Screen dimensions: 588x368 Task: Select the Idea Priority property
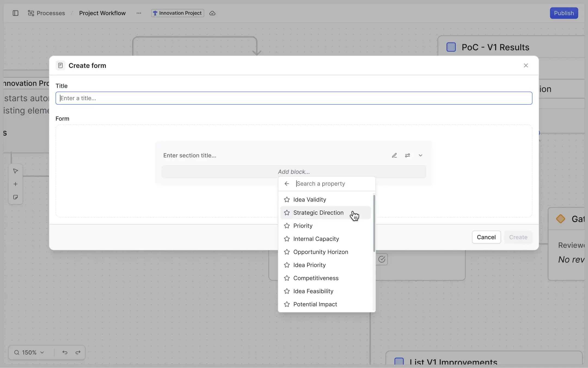click(x=326, y=265)
